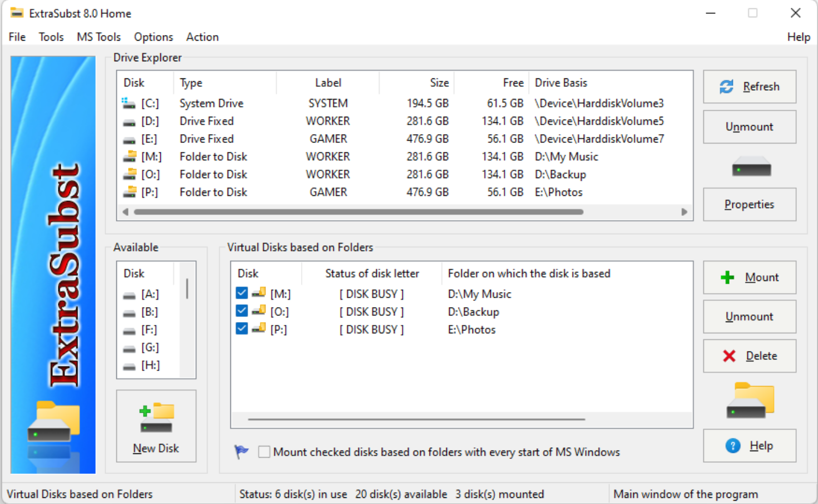
Task: Open the MS Tools menu
Action: coord(98,37)
